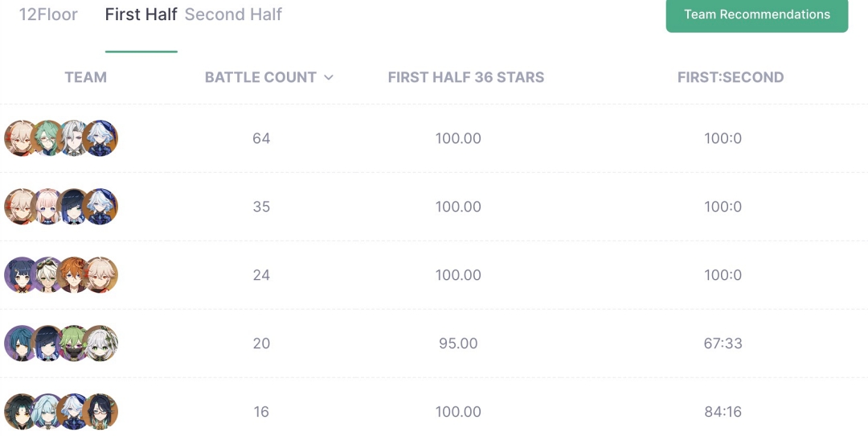The height and width of the screenshot is (436, 868).
Task: Click orange-haired Tartaglia avatar in third team
Action: point(74,275)
